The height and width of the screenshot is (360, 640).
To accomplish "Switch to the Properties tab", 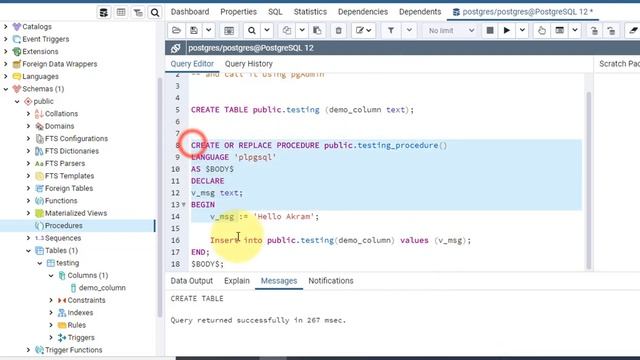I will 238,12.
